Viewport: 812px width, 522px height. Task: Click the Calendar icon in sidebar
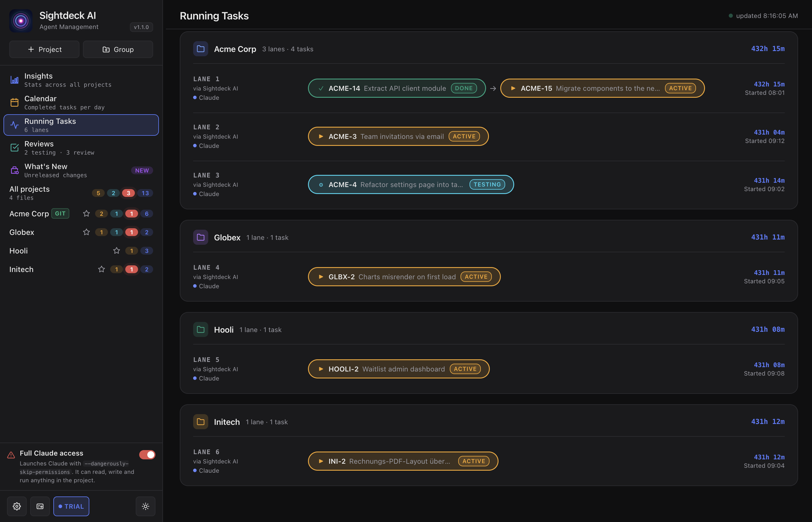point(14,102)
